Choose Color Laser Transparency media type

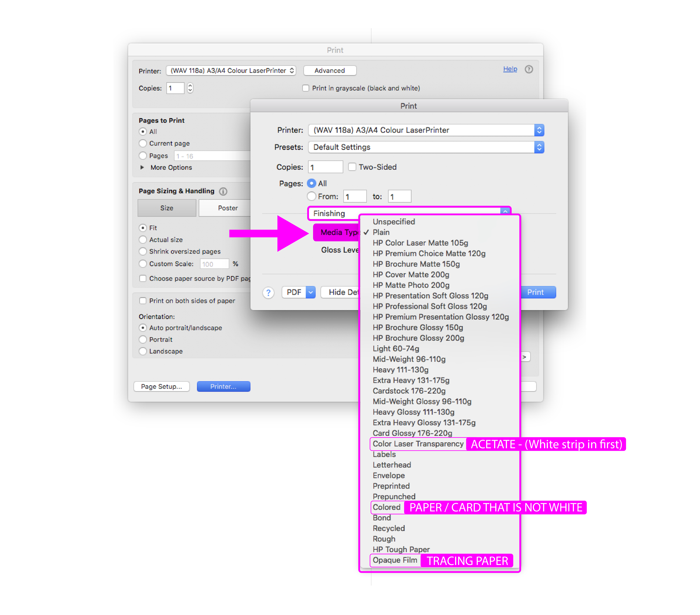(x=418, y=444)
